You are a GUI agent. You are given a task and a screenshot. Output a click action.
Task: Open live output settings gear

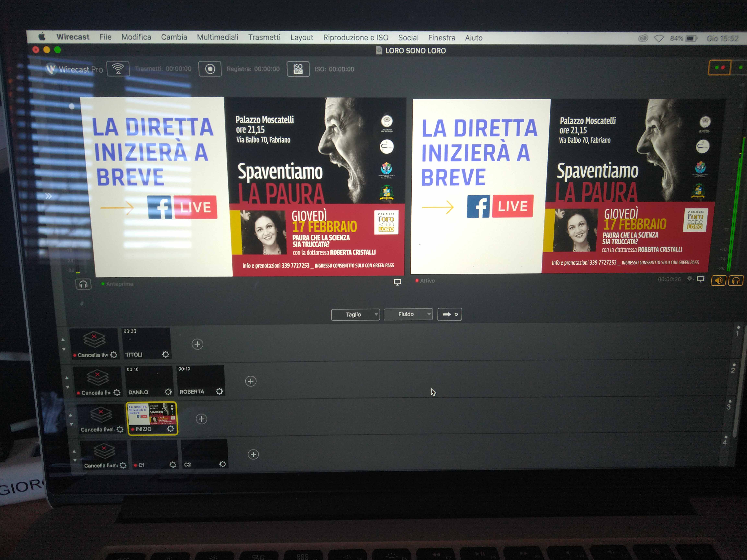tap(690, 279)
